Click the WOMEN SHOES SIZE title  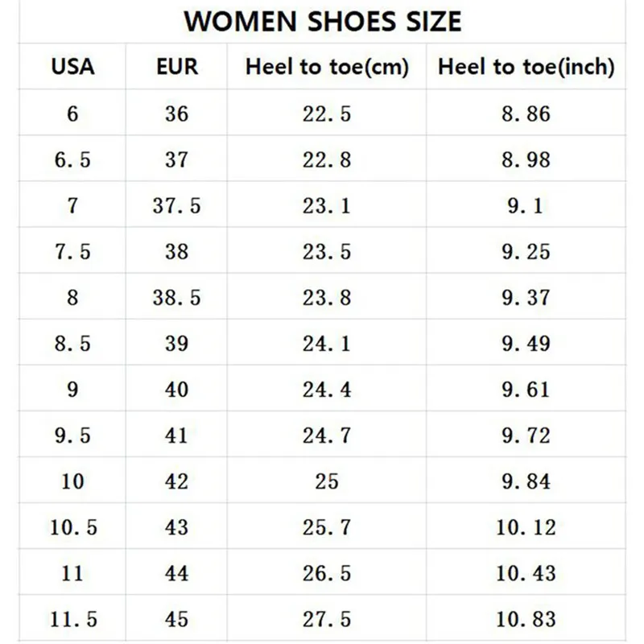click(x=323, y=21)
